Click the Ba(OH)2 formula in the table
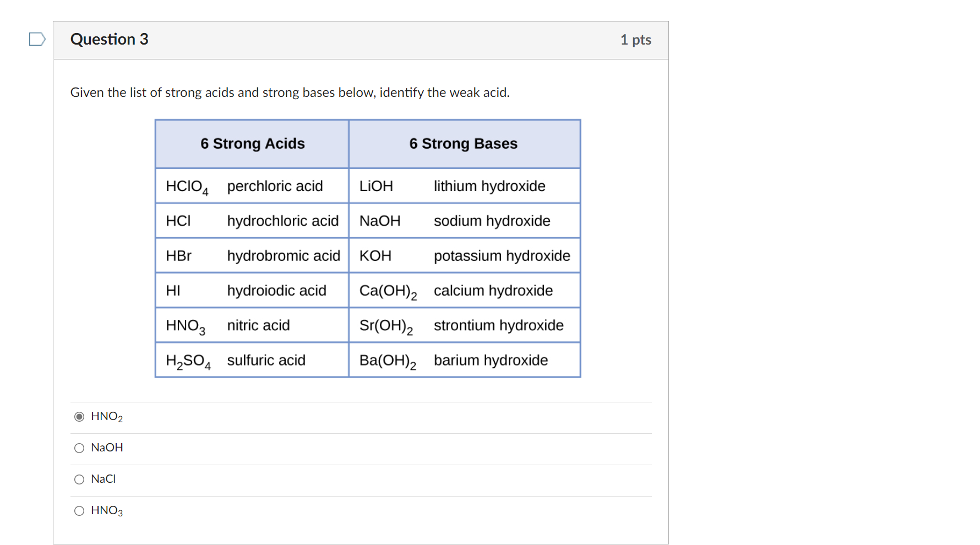 388,361
